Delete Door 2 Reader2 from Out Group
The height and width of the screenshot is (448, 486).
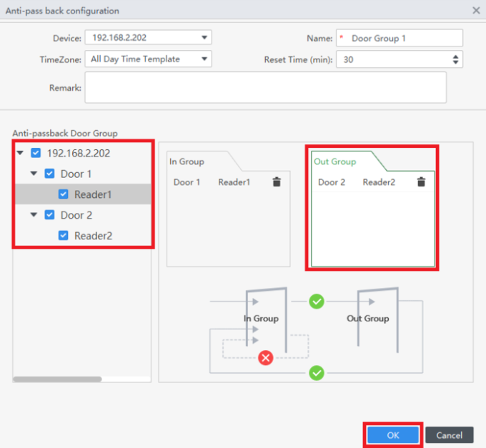click(421, 182)
